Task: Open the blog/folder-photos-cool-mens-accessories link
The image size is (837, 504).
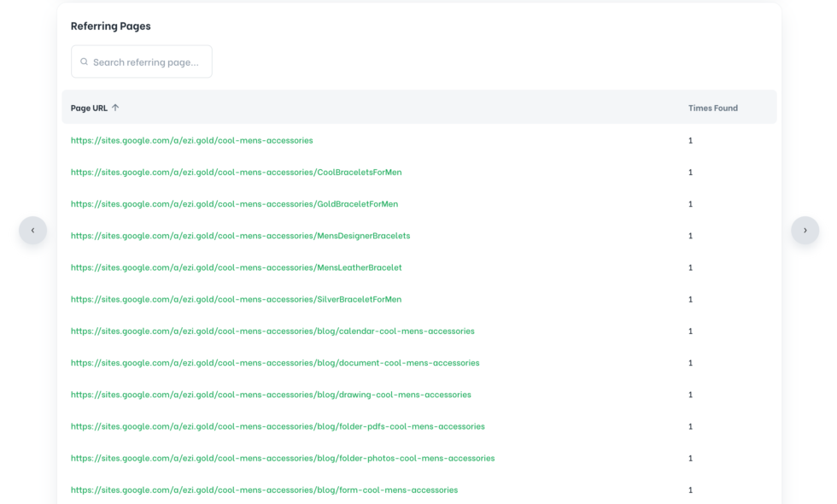Action: 283,458
